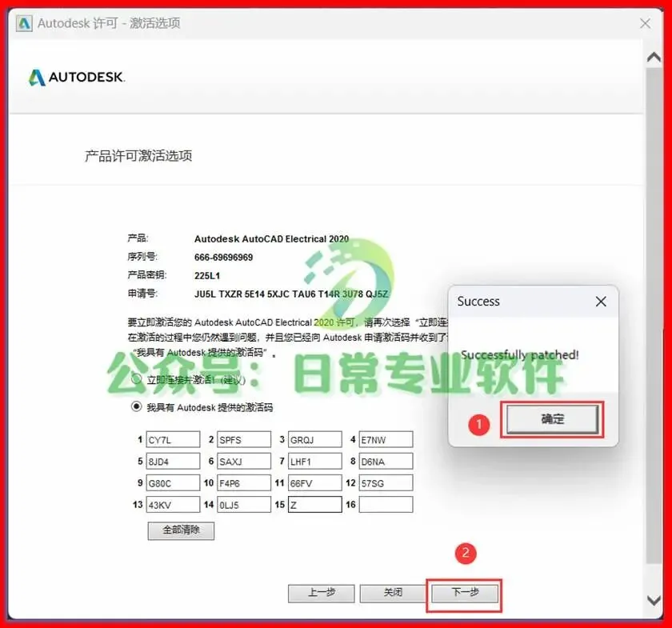Click the empty activation code field 16
Screen dimensions: 672x628
pyautogui.click(x=386, y=505)
